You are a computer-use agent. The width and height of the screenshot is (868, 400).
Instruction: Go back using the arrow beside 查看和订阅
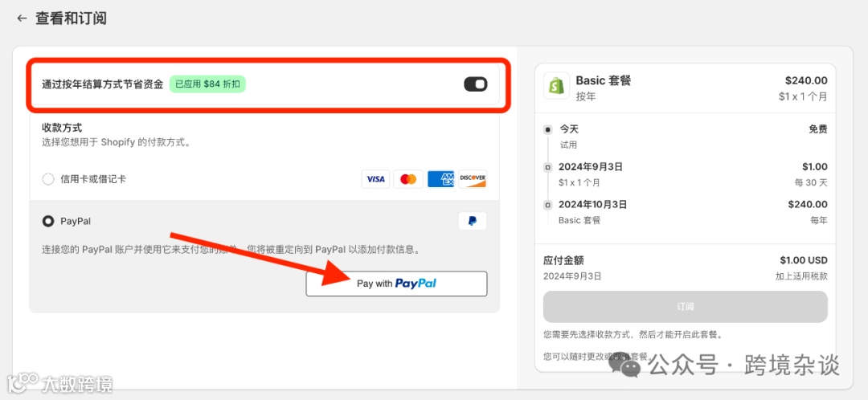23,18
